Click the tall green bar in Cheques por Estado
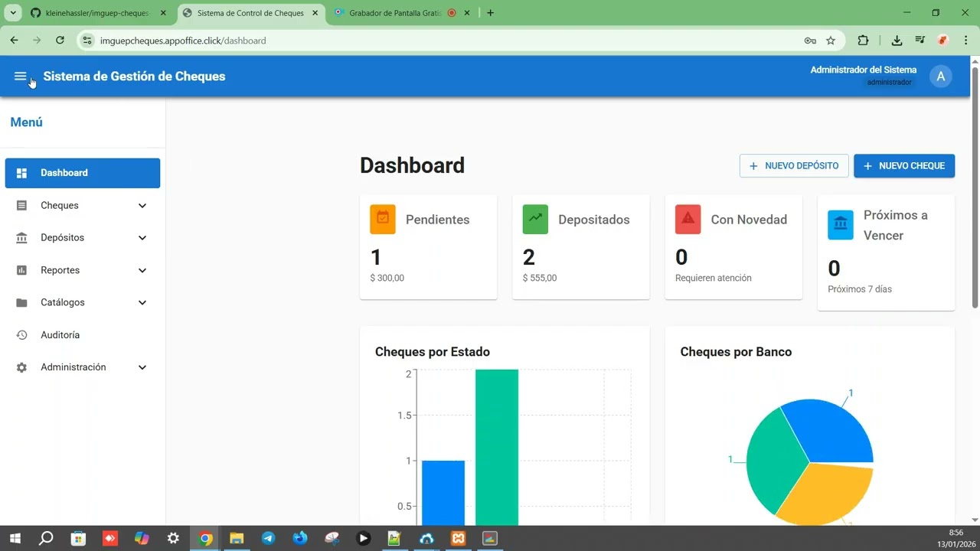980x551 pixels. (x=497, y=448)
